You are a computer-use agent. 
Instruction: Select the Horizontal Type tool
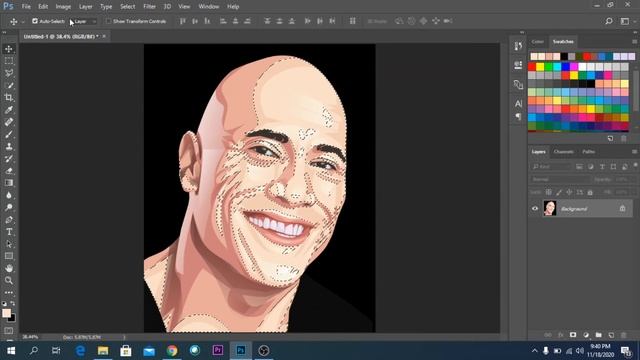click(9, 232)
